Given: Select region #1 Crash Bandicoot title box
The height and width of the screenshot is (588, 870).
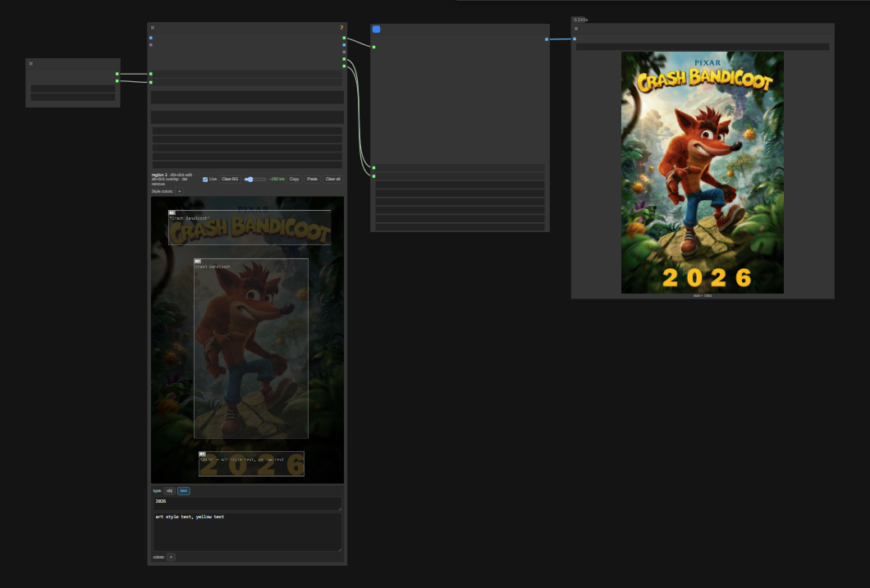Looking at the screenshot, I should (x=250, y=227).
